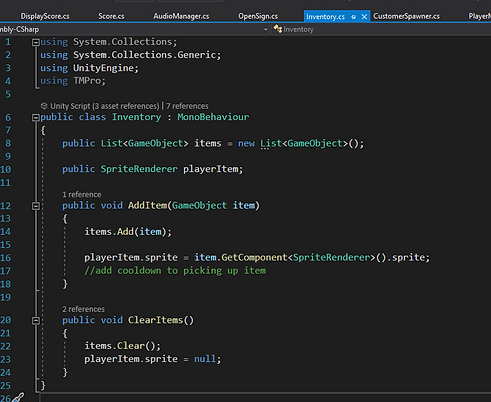Click items.Add(item) on line 14
Viewport: 491px width, 402px height.
128,232
